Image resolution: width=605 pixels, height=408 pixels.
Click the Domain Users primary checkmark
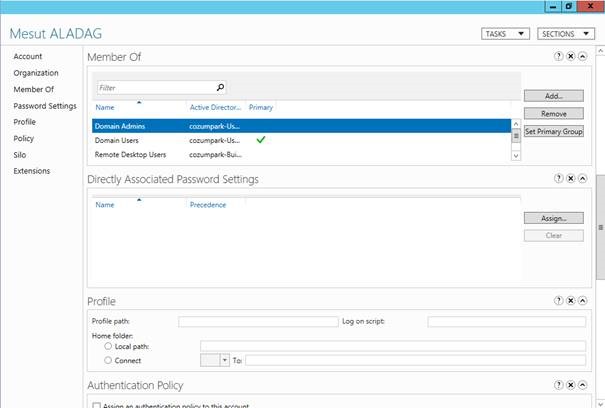point(261,140)
